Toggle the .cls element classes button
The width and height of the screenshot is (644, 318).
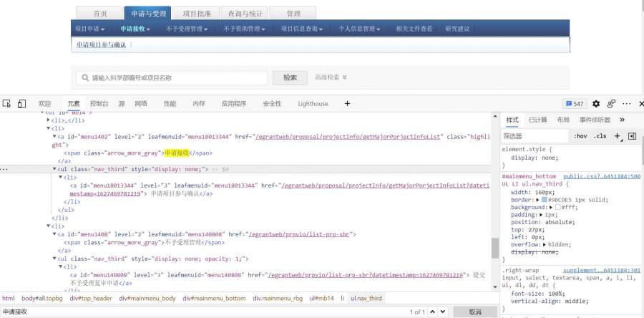pyautogui.click(x=600, y=135)
